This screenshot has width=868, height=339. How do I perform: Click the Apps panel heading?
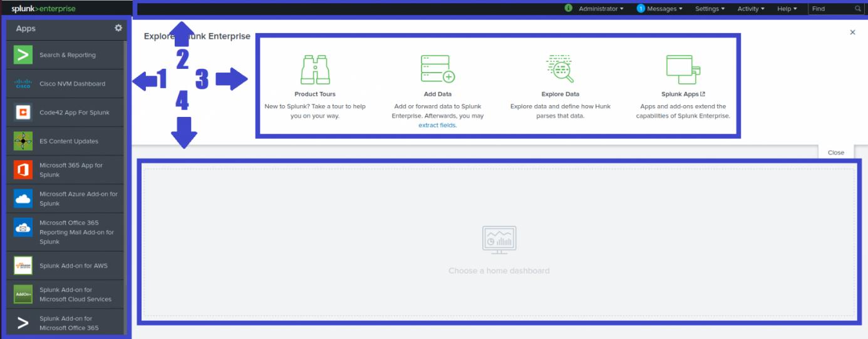(26, 29)
